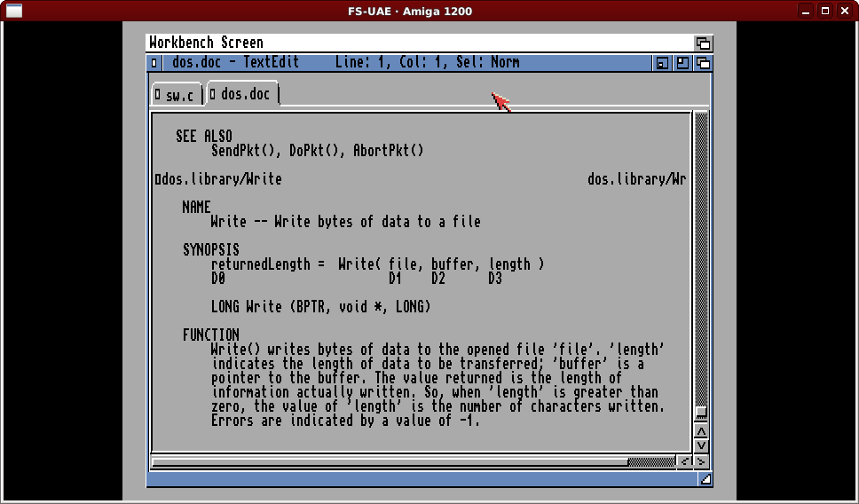This screenshot has height=504, width=859.
Task: Click the horizontal scrollbar thumb
Action: pos(390,461)
